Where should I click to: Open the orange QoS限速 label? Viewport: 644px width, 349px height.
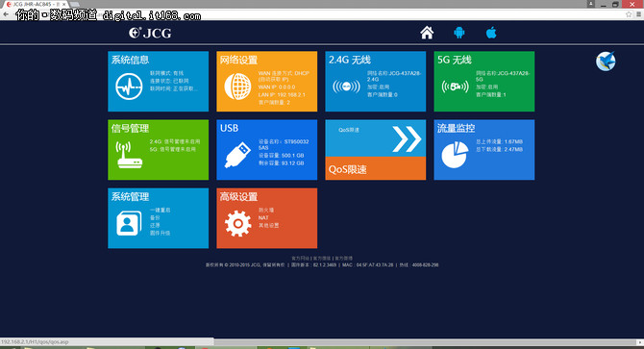347,169
